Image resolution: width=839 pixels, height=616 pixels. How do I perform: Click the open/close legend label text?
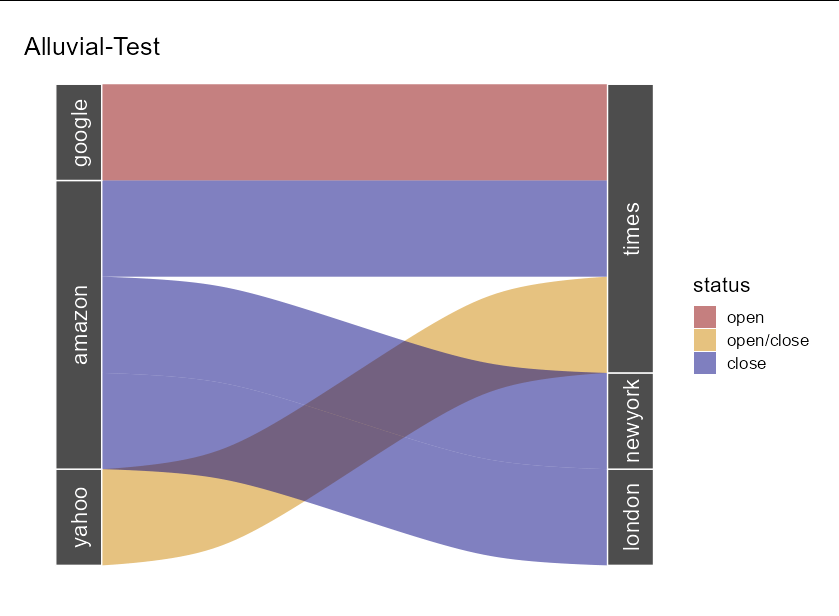point(767,340)
